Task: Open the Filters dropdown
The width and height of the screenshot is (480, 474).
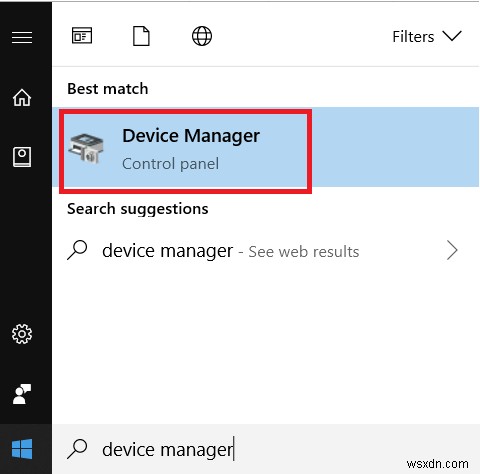Action: point(427,36)
